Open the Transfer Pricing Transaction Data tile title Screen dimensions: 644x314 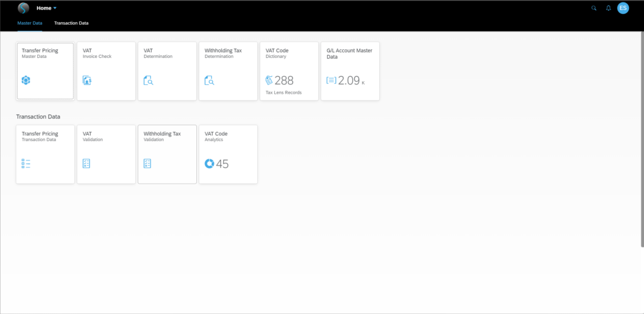point(40,133)
